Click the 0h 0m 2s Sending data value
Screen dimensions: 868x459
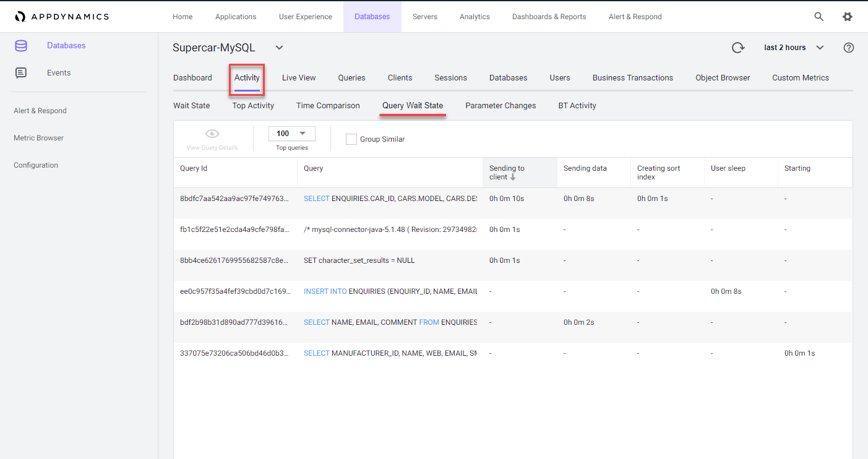coord(579,322)
